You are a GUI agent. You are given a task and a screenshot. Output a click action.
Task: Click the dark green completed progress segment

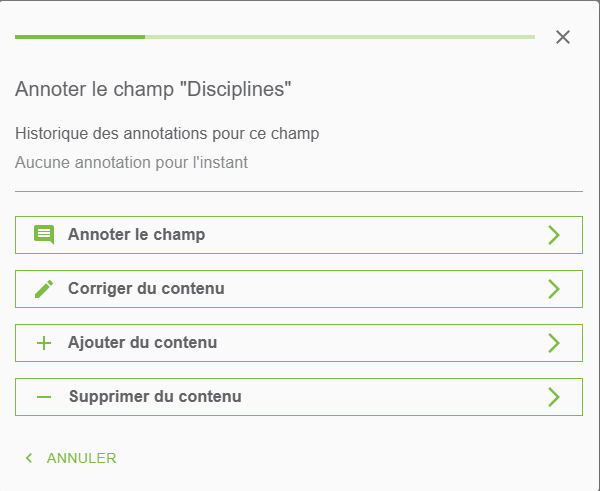coord(80,37)
